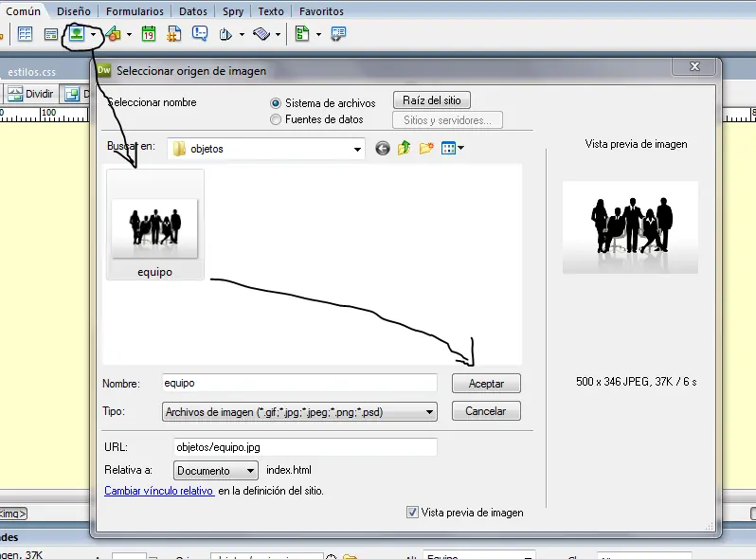Click the Raíz del sitio button
The width and height of the screenshot is (756, 559).
click(431, 100)
